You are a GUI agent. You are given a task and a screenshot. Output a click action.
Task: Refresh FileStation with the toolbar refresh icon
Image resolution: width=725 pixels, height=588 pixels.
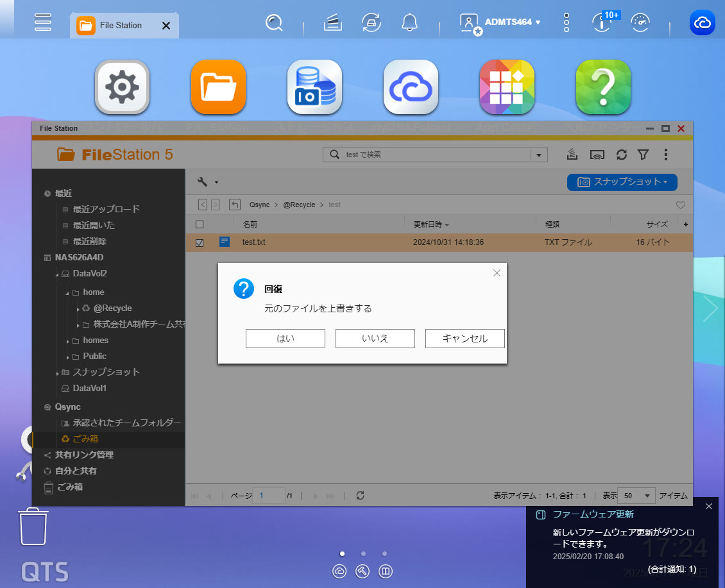[622, 155]
